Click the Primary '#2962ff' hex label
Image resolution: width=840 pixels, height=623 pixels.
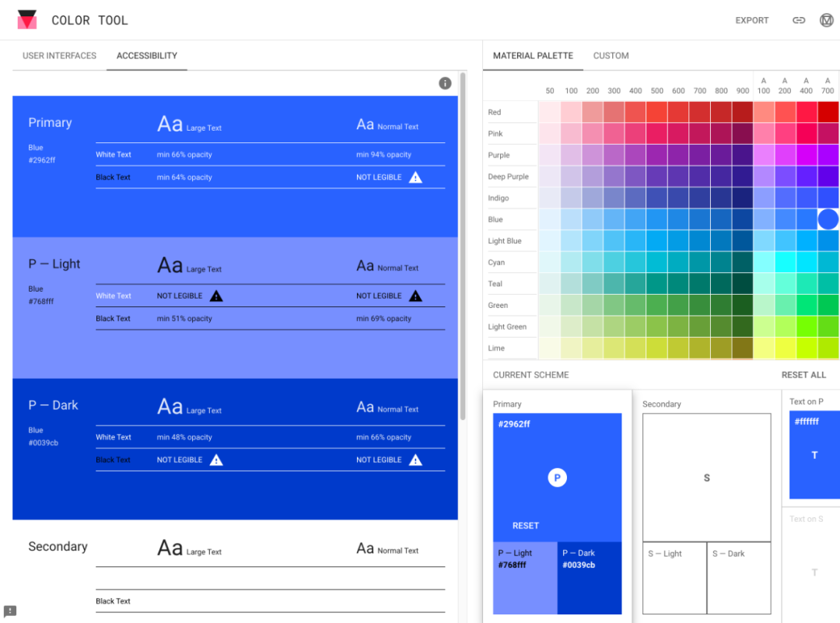pyautogui.click(x=42, y=159)
